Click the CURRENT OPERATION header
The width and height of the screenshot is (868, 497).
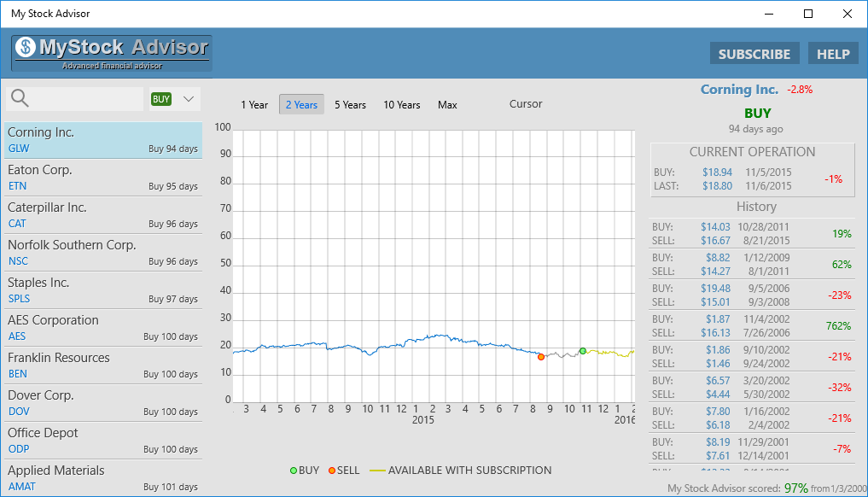tap(752, 152)
